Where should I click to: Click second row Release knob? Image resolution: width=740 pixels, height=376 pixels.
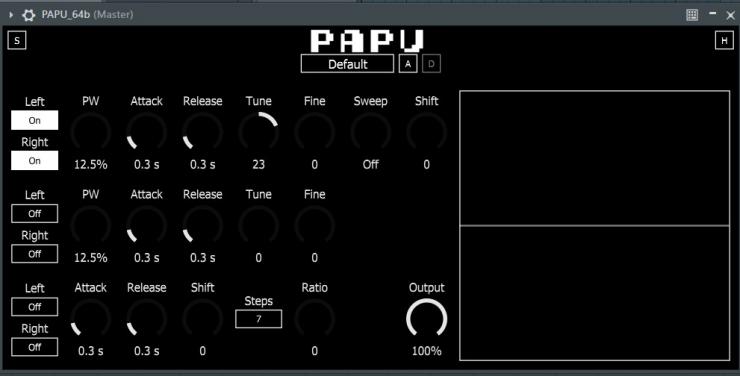pyautogui.click(x=202, y=226)
